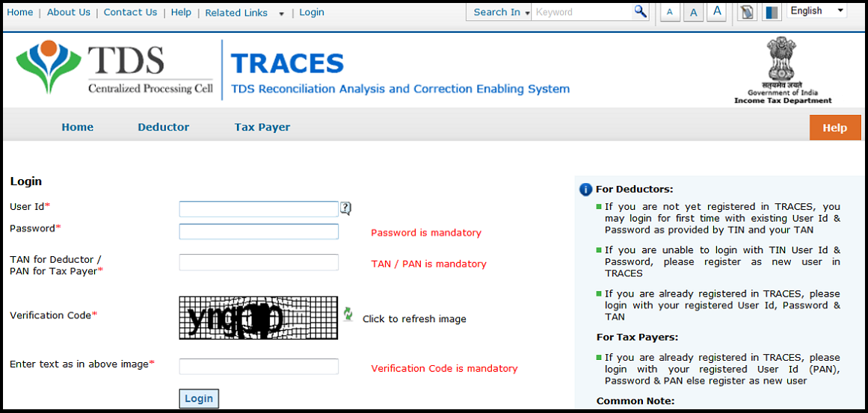Image resolution: width=868 pixels, height=413 pixels.
Task: Open the Help link in top bar
Action: point(181,12)
